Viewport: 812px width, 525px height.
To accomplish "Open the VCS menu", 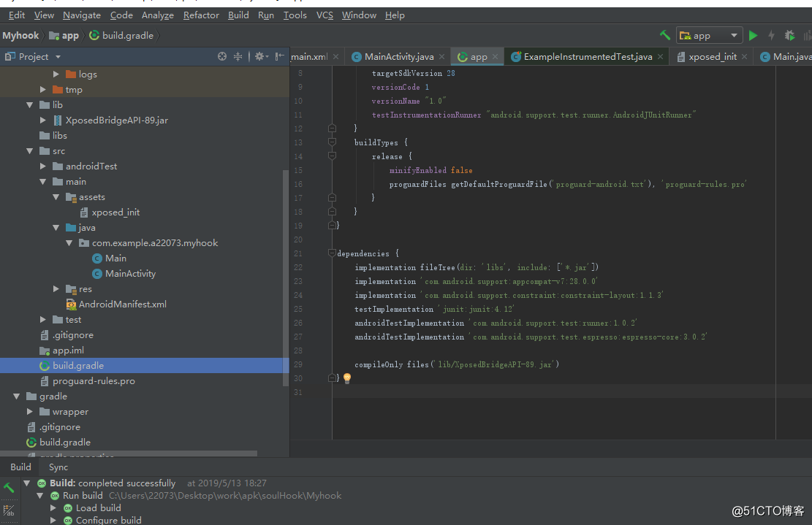I will (x=325, y=15).
